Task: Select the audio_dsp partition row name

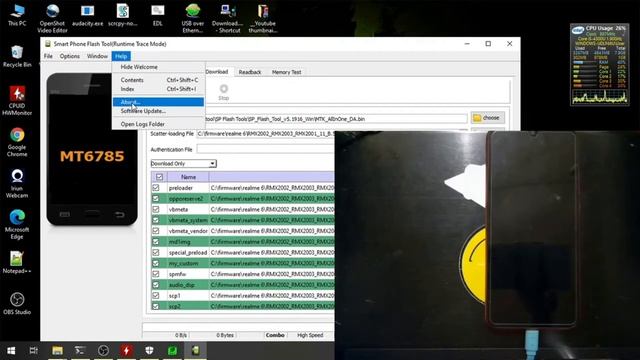Action: tap(182, 285)
